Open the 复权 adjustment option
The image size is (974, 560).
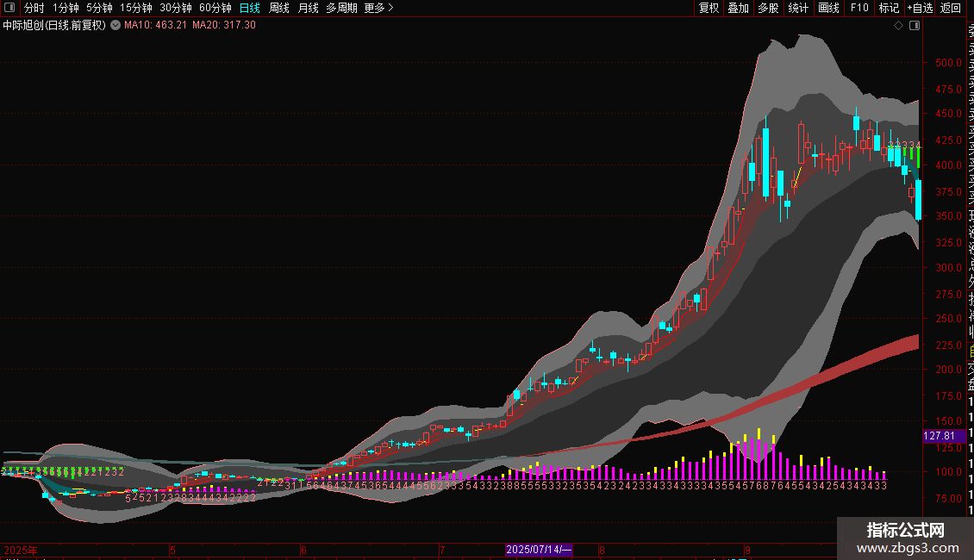(x=709, y=8)
